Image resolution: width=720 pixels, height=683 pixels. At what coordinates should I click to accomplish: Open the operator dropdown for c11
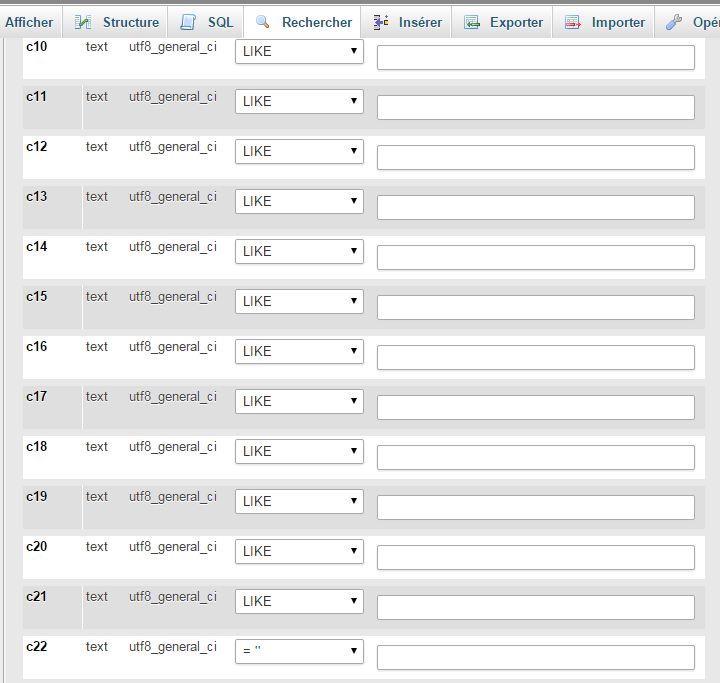[299, 101]
